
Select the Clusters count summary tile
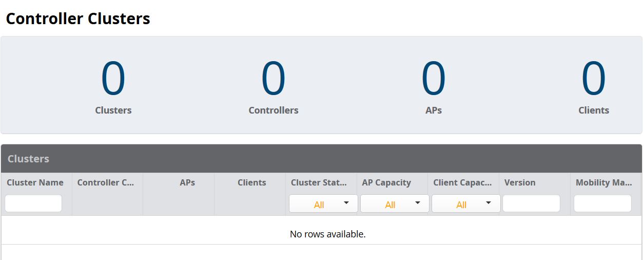pyautogui.click(x=113, y=86)
